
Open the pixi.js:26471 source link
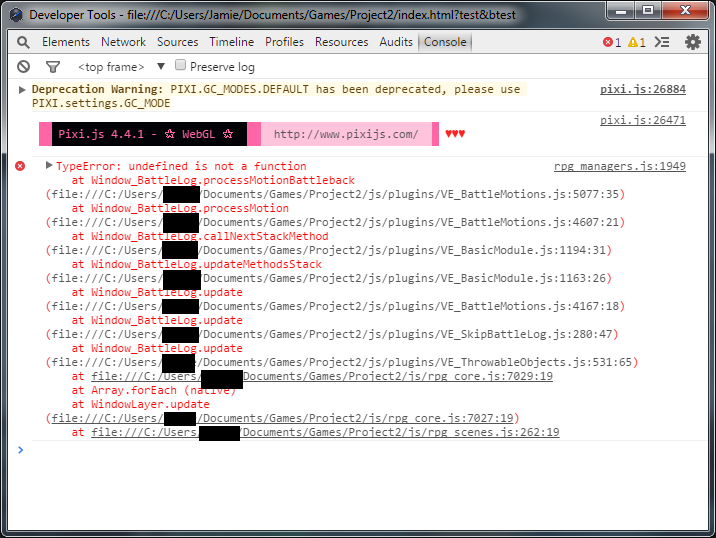(642, 120)
